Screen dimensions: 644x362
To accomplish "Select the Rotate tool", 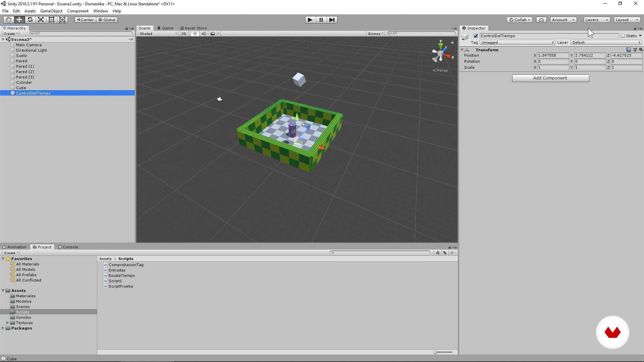I will tap(30, 20).
